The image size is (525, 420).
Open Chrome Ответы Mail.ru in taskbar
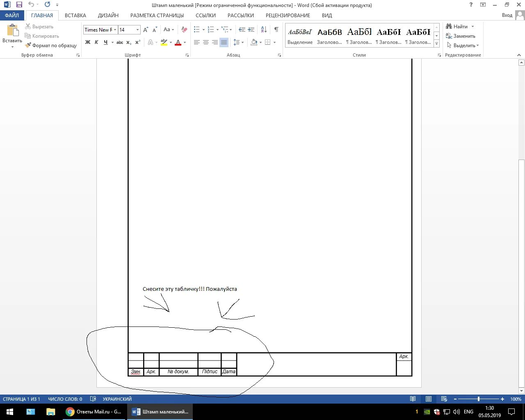point(94,412)
